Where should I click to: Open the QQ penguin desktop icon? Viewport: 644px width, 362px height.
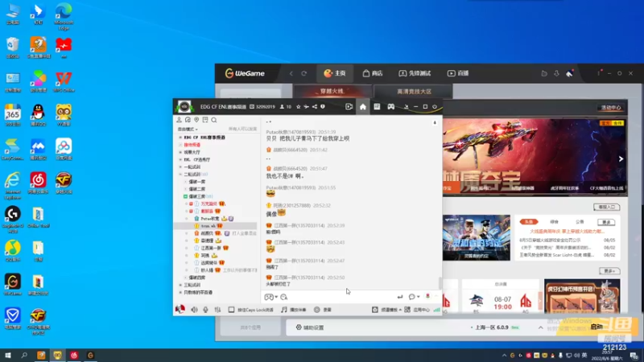pyautogui.click(x=38, y=115)
